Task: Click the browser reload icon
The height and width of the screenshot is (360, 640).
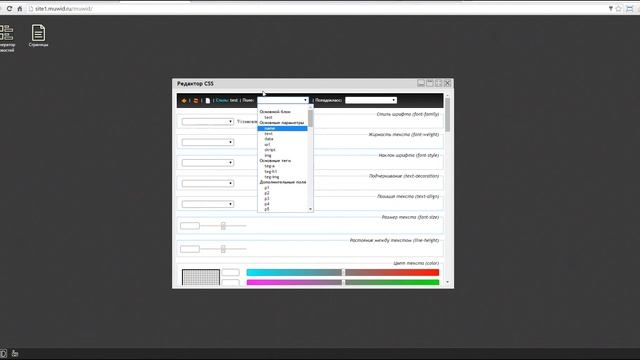Action: (x=9, y=9)
